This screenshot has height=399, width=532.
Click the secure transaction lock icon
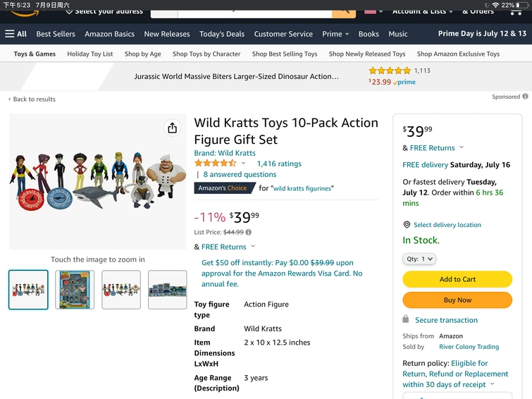pyautogui.click(x=406, y=320)
